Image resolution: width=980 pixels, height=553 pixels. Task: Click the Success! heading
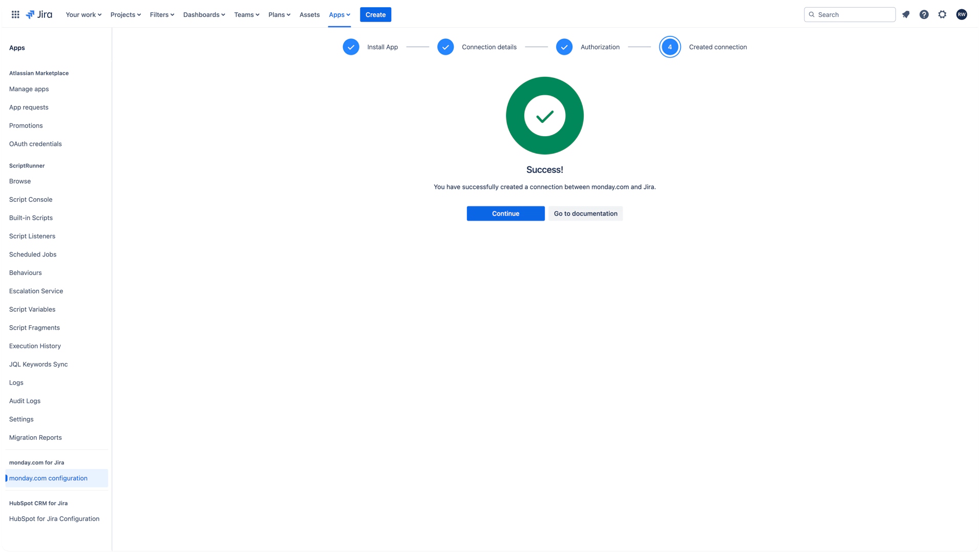pos(545,170)
